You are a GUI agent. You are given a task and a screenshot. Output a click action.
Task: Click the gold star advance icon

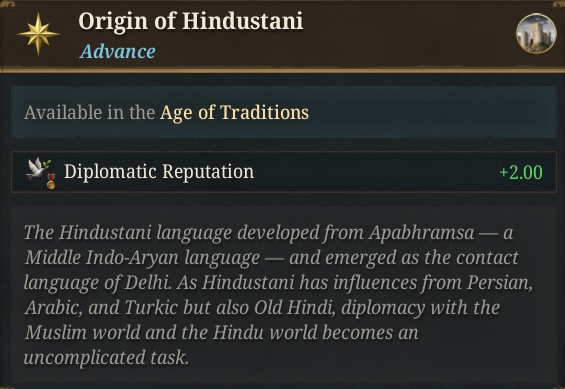[38, 34]
